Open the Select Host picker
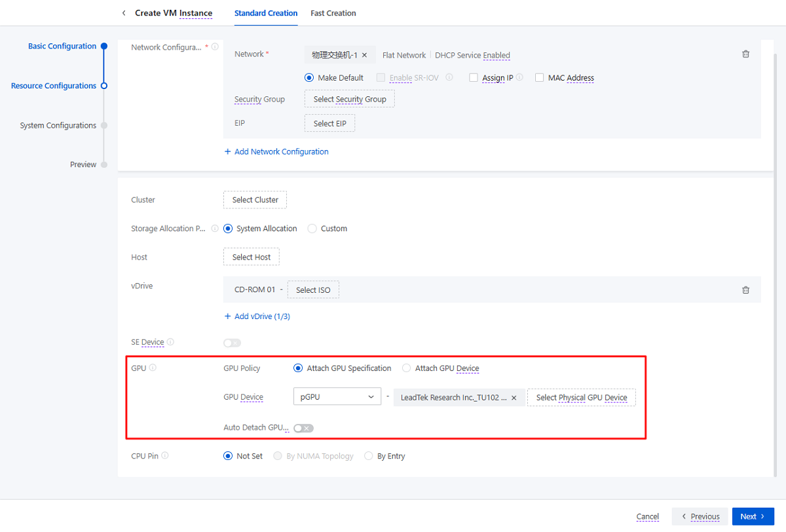Viewport: 786px width, 532px height. [x=251, y=257]
